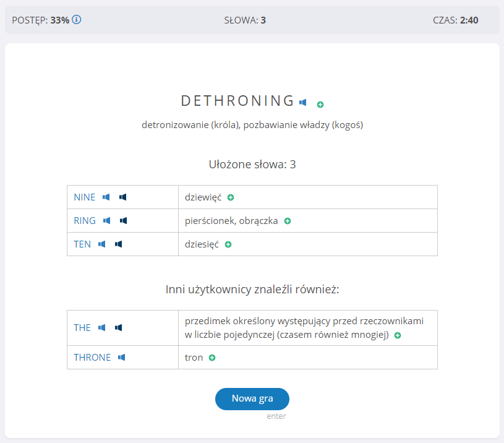Add 'pierścionek, obrączka' to list
This screenshot has height=443, width=504.
click(x=288, y=221)
